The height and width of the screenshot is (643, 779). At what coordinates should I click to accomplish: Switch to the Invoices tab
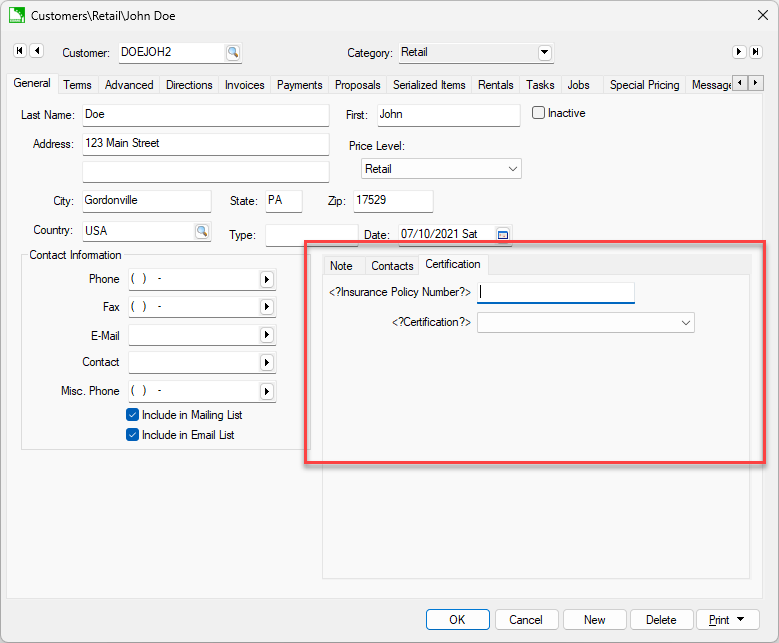click(244, 85)
